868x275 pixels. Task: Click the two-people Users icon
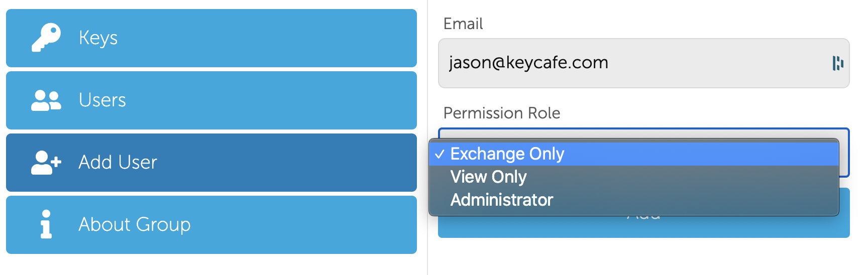[46, 100]
